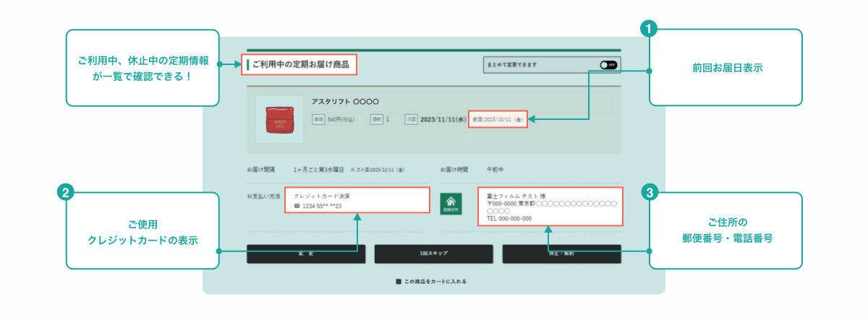Click the 富士フイルム テスト 様 address box
This screenshot has height=320, width=868.
[x=549, y=207]
